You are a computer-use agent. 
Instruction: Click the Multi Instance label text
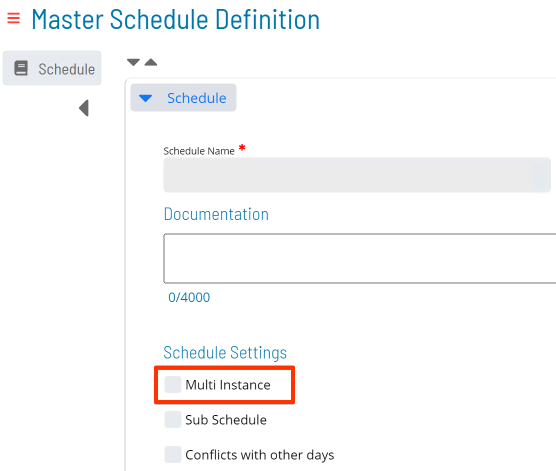228,385
